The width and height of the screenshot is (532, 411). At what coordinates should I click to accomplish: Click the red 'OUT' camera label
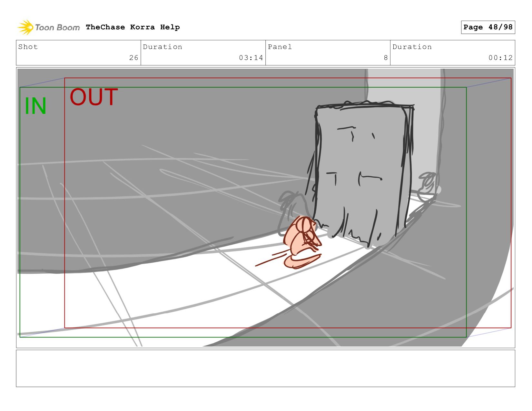pyautogui.click(x=94, y=97)
